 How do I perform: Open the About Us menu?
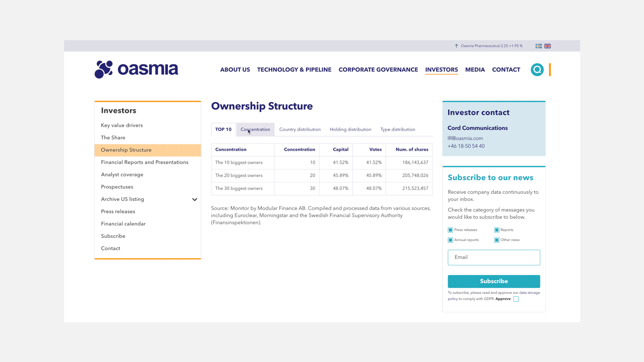(235, 70)
